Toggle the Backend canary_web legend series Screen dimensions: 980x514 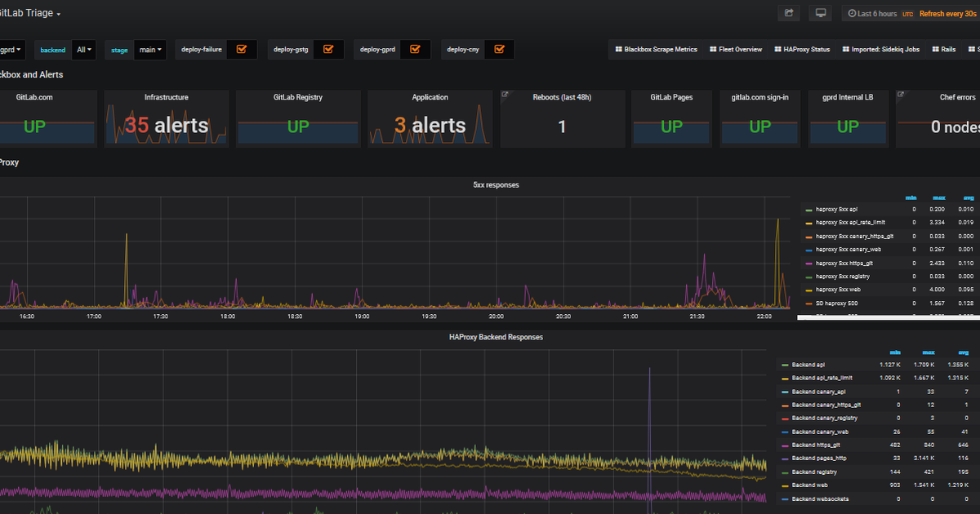point(820,432)
